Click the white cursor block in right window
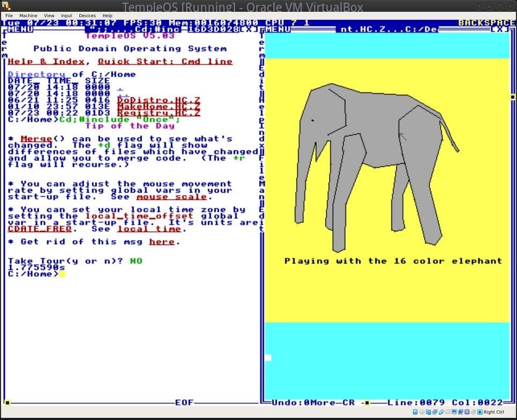The width and height of the screenshot is (517, 420). 268,358
